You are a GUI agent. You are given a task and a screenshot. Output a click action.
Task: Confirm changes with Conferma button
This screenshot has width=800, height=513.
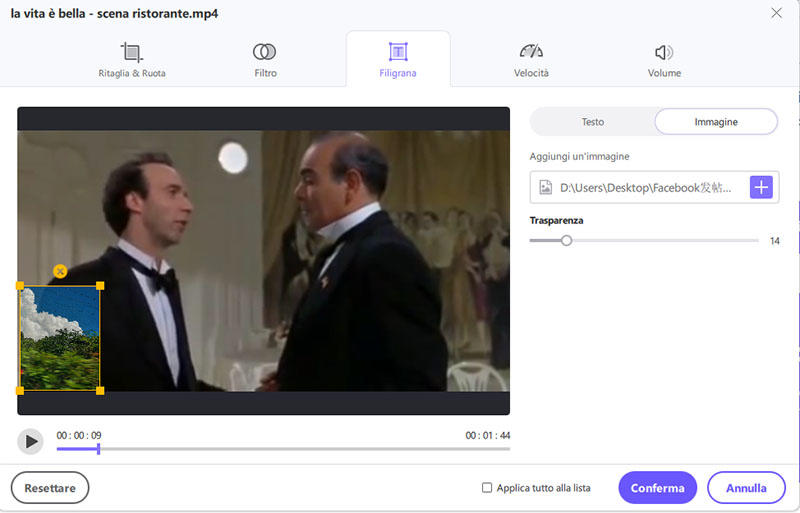coord(658,487)
